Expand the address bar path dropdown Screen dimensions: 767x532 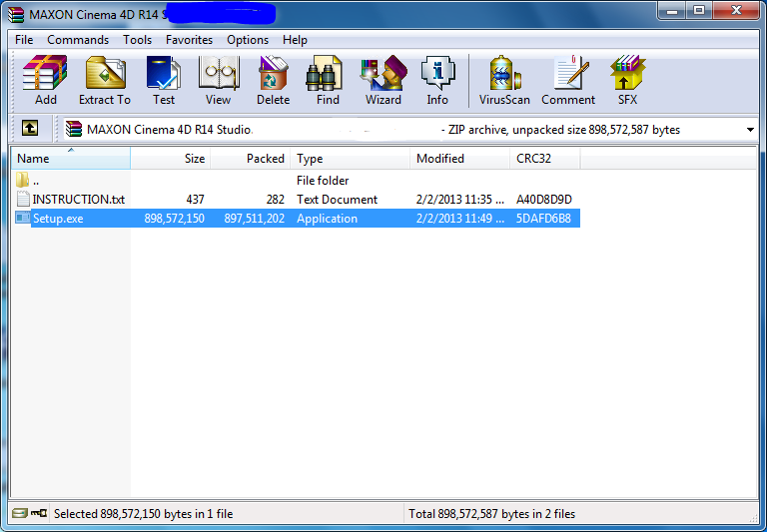click(750, 130)
